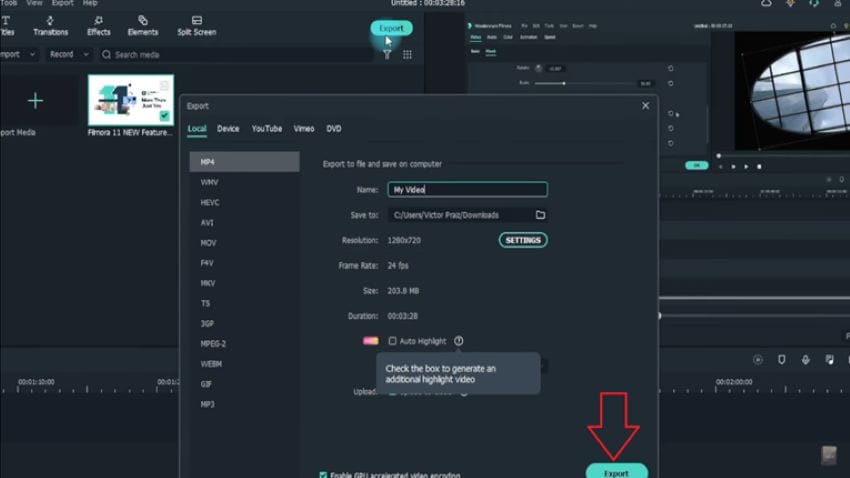Viewport: 850px width, 478px height.
Task: Close the Export dialog
Action: coord(645,106)
